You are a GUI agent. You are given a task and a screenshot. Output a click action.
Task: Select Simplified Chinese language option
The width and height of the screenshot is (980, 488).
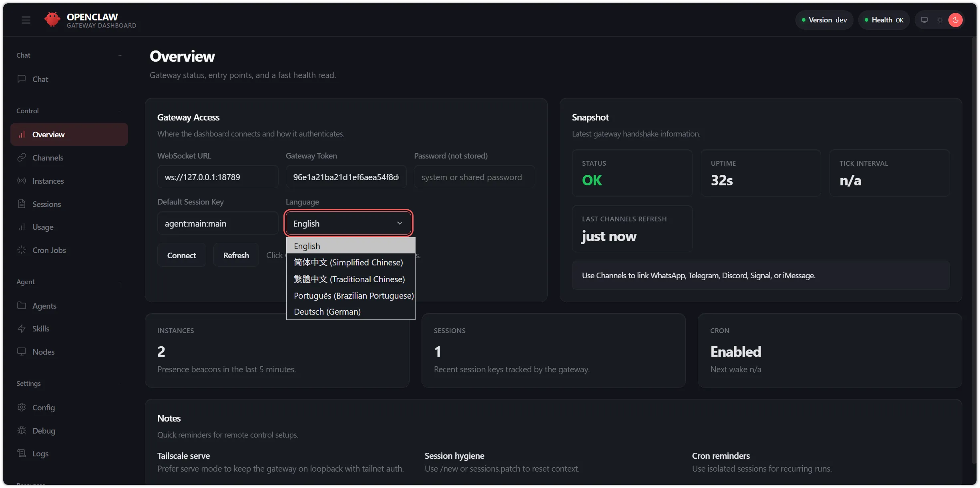click(x=348, y=263)
